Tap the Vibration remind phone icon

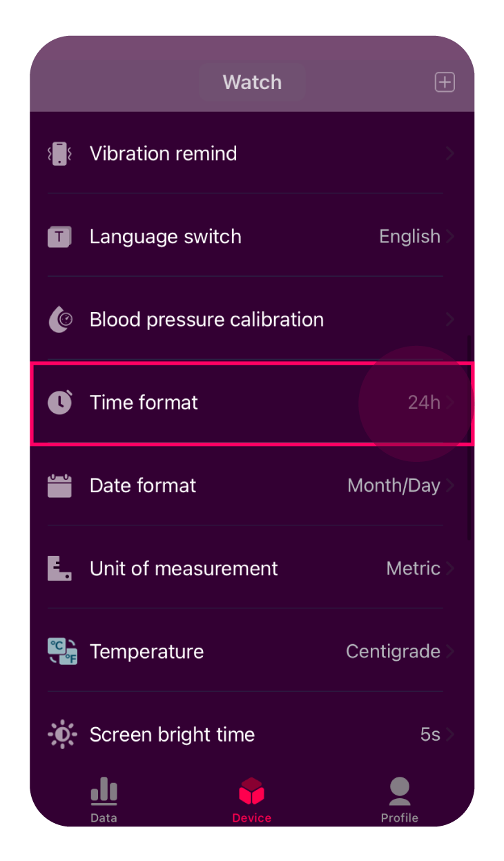click(x=60, y=153)
